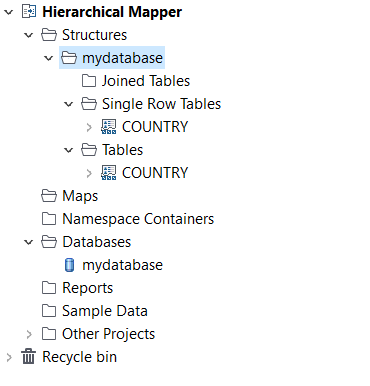Viewport: 370px width, 386px height.
Task: Collapse the Hierarchical Mapper root node
Action: (x=9, y=12)
